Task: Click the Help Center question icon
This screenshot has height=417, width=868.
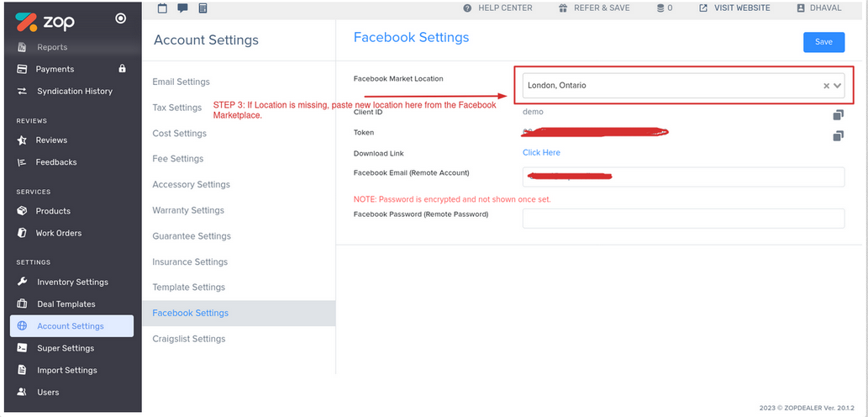Action: [468, 8]
